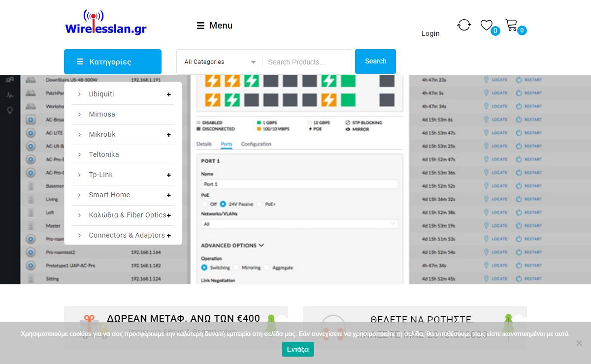Click the Χρησιμοποιούμε cookies notice text
The width and height of the screenshot is (591, 364).
(295, 334)
